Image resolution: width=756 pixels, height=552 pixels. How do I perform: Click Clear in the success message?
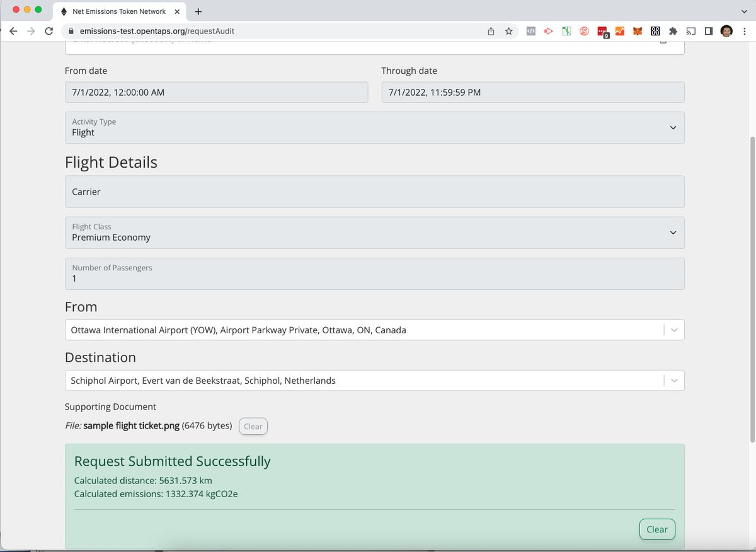tap(657, 529)
